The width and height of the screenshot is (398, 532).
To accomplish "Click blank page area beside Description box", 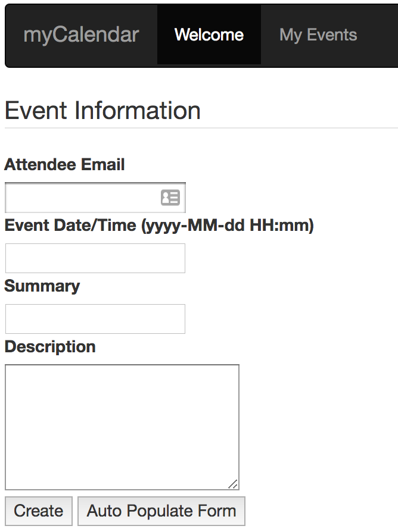I will point(319,427).
